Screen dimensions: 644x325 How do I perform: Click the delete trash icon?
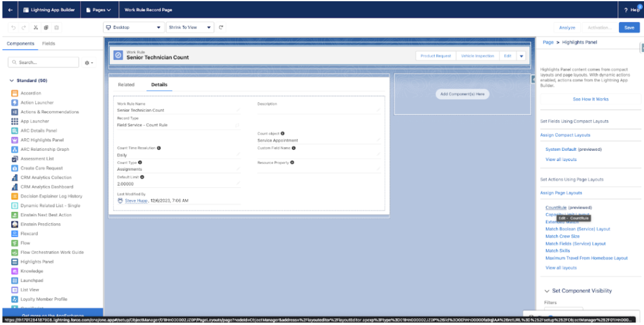57,28
